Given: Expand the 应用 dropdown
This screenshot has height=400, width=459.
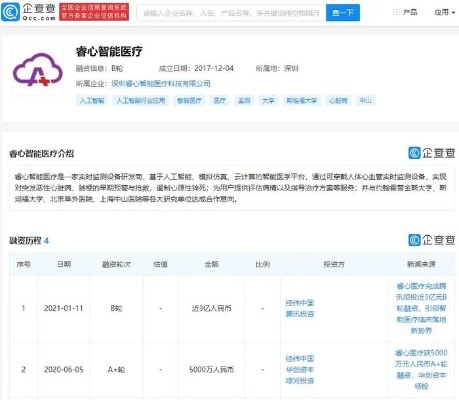Looking at the screenshot, I should [444, 12].
